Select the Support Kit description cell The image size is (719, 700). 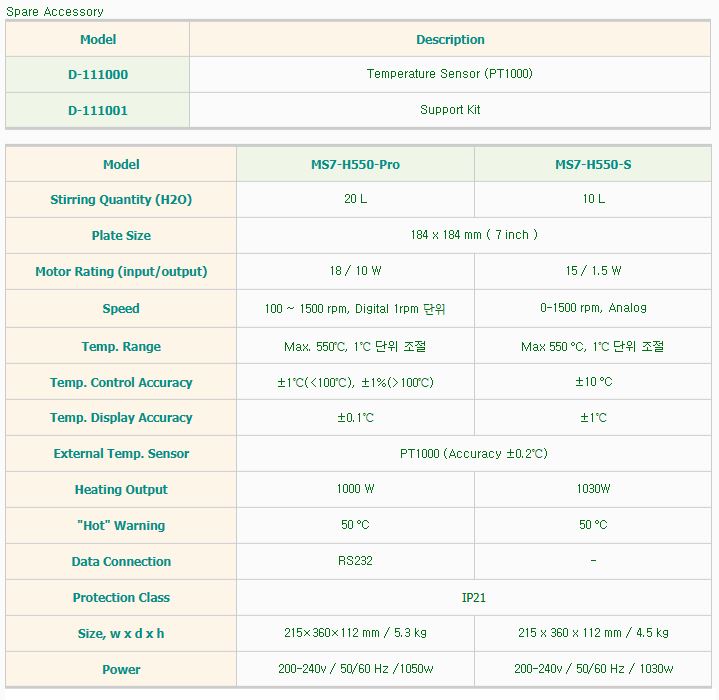[450, 110]
